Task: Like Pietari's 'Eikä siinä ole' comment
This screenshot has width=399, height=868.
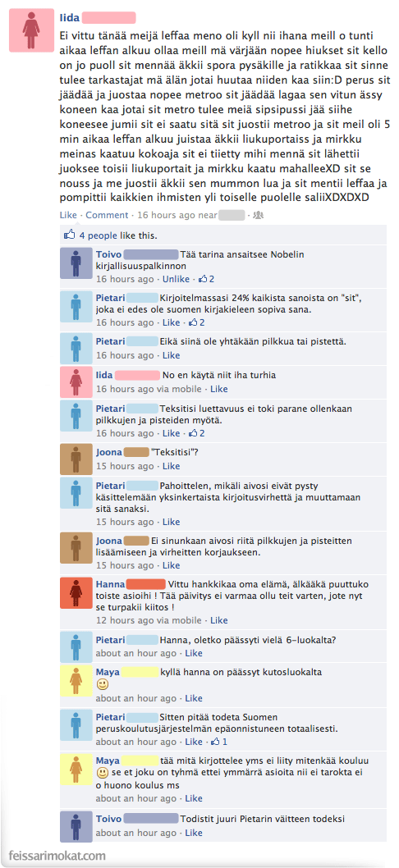Action: pos(172,355)
